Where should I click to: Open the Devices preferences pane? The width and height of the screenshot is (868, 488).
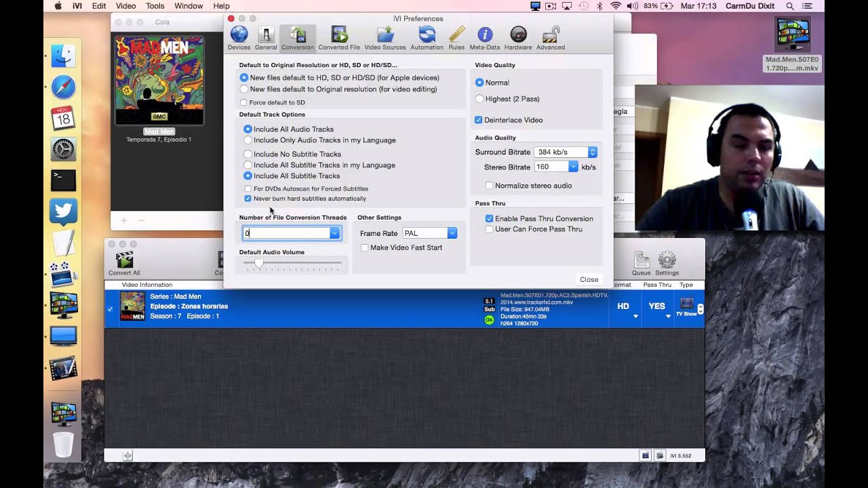[x=239, y=38]
